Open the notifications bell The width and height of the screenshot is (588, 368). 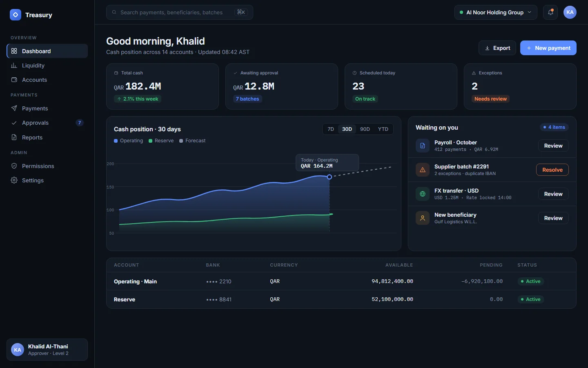pyautogui.click(x=550, y=12)
